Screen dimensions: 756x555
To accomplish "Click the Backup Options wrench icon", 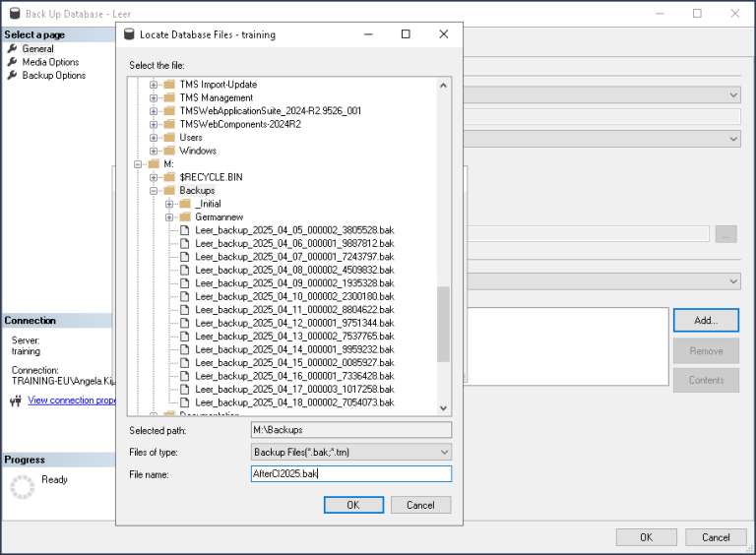I will pyautogui.click(x=13, y=75).
